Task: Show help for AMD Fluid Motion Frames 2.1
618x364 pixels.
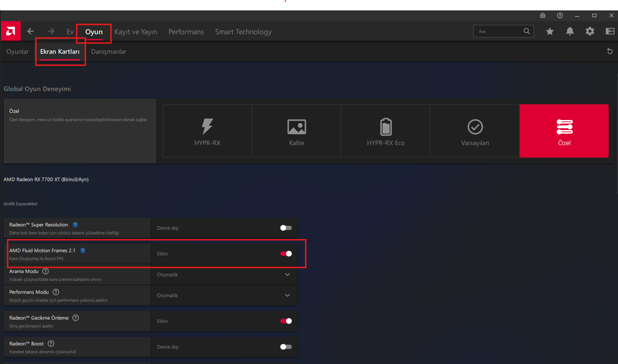Action: point(83,250)
